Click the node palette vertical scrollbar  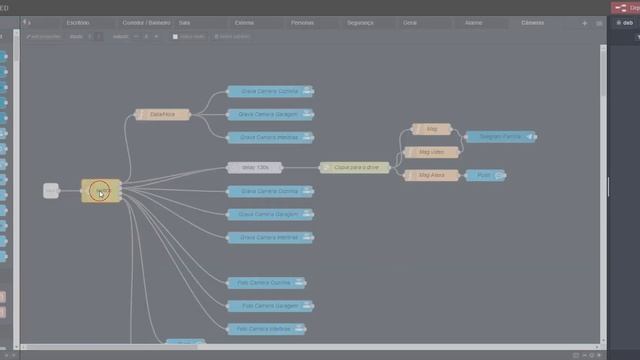16,190
